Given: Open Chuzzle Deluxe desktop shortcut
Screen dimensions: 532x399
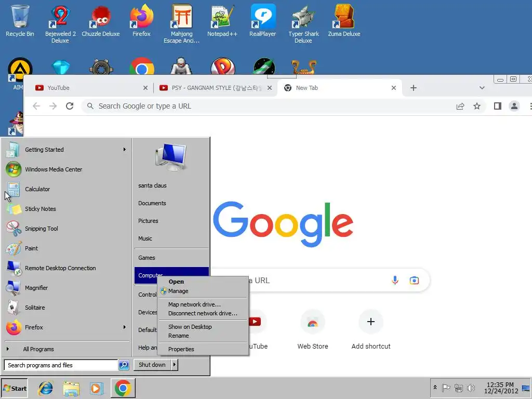Looking at the screenshot, I should coord(100,21).
